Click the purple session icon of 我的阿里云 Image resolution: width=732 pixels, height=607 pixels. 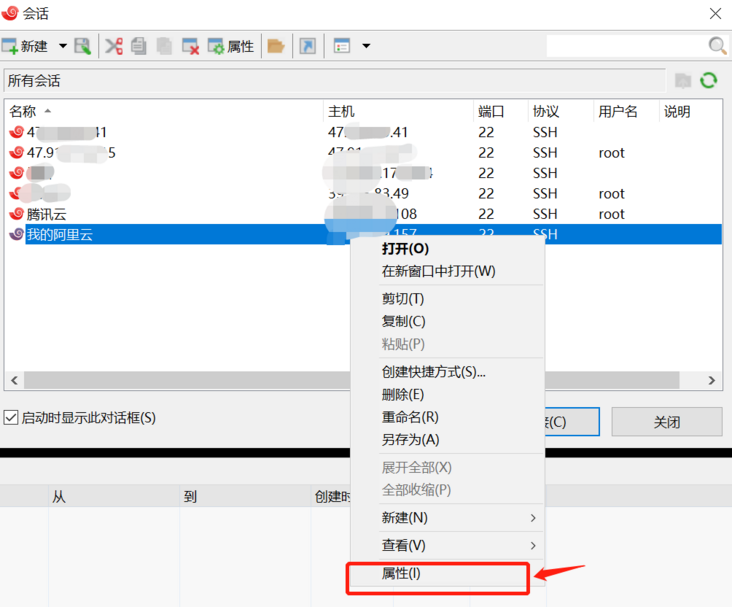[x=16, y=234]
